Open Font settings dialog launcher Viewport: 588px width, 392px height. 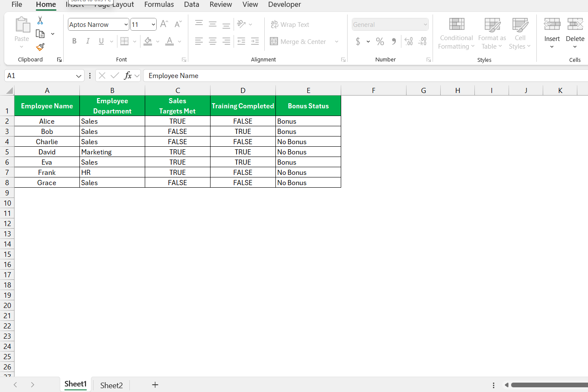[184, 60]
